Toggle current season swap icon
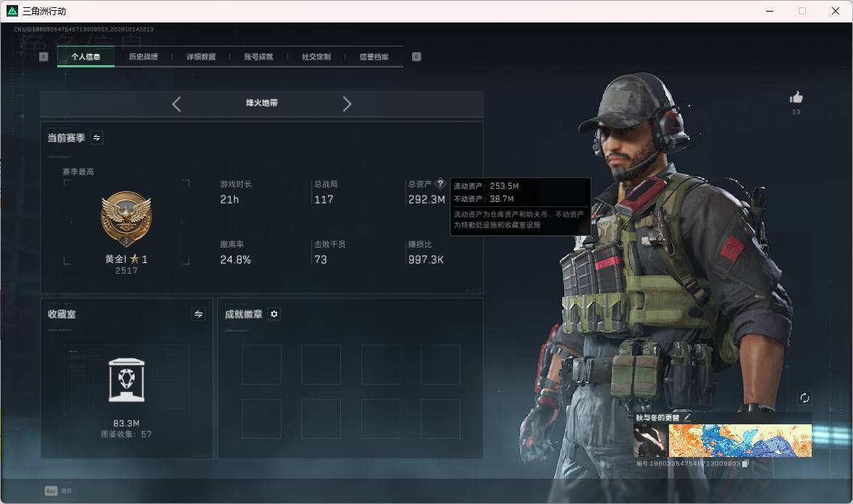 (96, 138)
